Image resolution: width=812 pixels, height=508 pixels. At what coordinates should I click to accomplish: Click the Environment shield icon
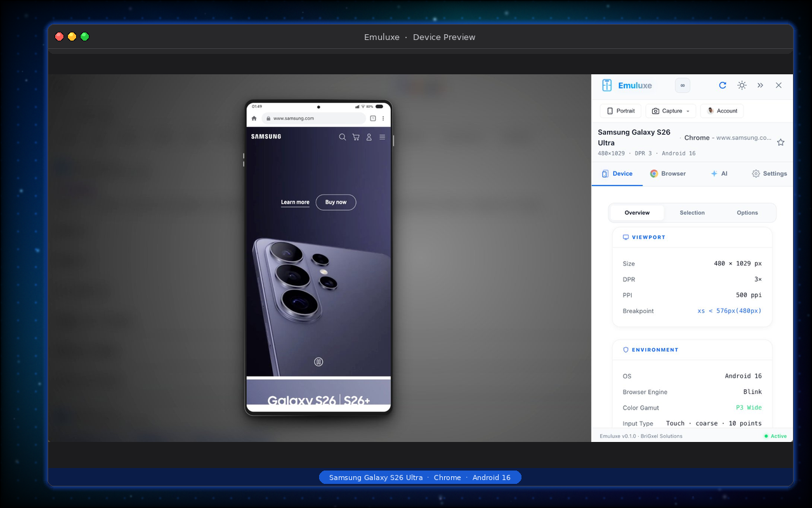625,350
